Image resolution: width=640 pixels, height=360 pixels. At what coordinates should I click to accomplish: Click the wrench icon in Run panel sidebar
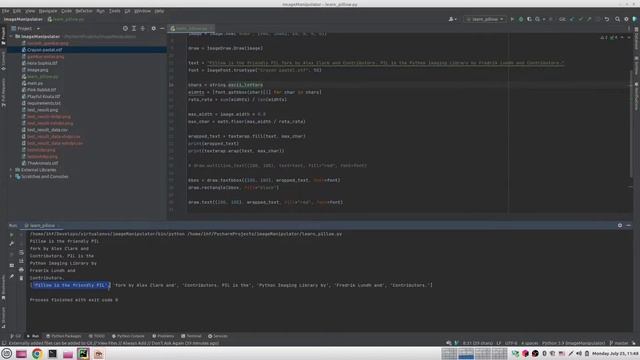pyautogui.click(x=11, y=243)
